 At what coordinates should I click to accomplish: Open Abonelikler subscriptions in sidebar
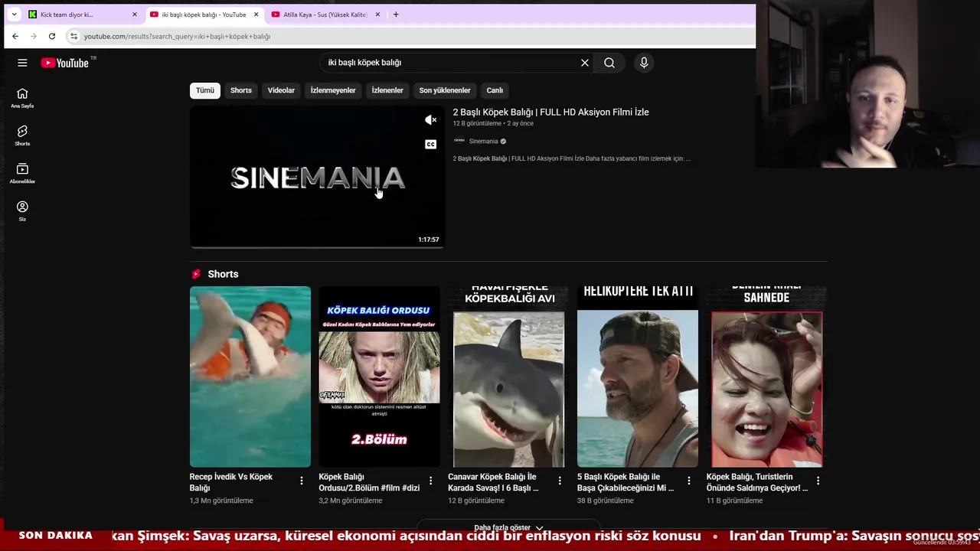(22, 174)
